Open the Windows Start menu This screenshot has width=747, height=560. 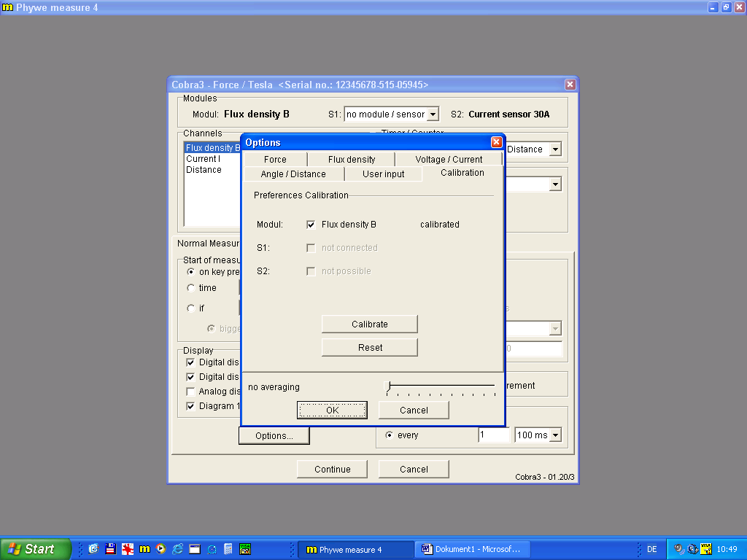[x=35, y=549]
